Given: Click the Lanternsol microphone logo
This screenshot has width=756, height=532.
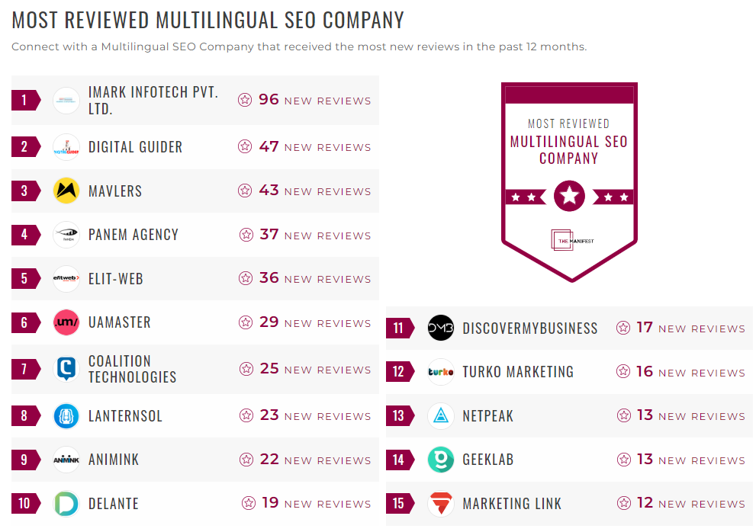Looking at the screenshot, I should (66, 415).
